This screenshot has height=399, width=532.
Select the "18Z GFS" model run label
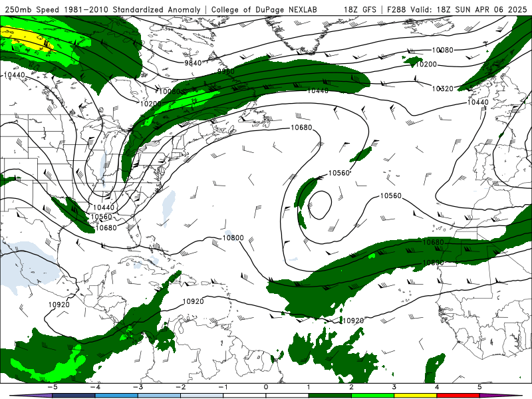[x=360, y=9]
